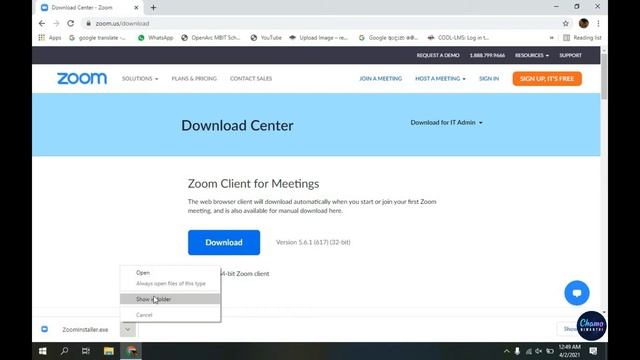
Task: Click the Version 5.6.1 text
Action: tap(313, 242)
